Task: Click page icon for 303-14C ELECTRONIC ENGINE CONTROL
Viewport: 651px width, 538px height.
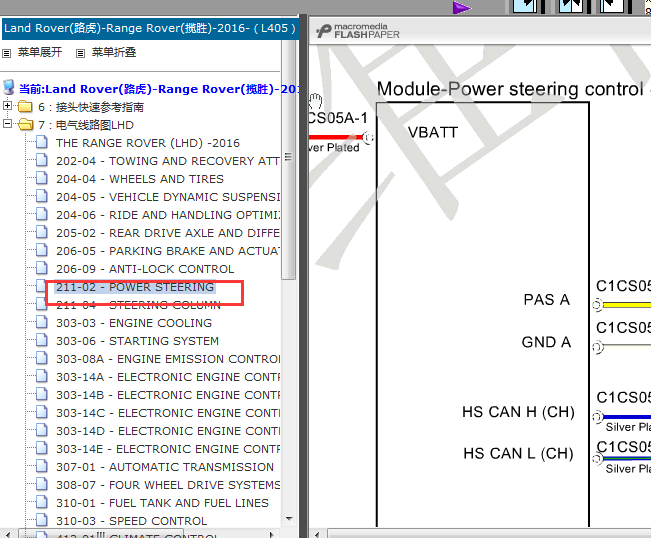Action: pyautogui.click(x=42, y=412)
